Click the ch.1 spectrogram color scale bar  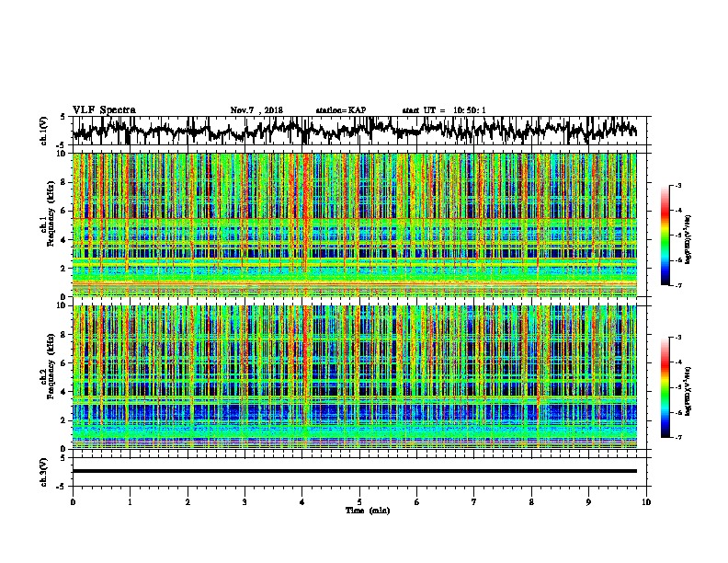tap(665, 236)
